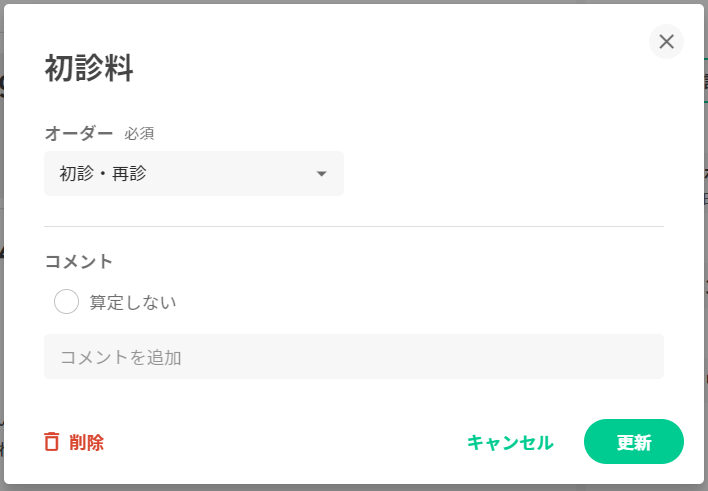Click the 初診・再診 selected value text

[103, 174]
